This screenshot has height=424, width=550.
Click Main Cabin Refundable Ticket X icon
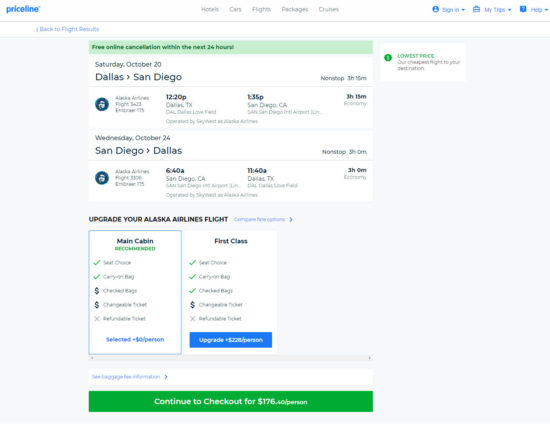tap(97, 319)
